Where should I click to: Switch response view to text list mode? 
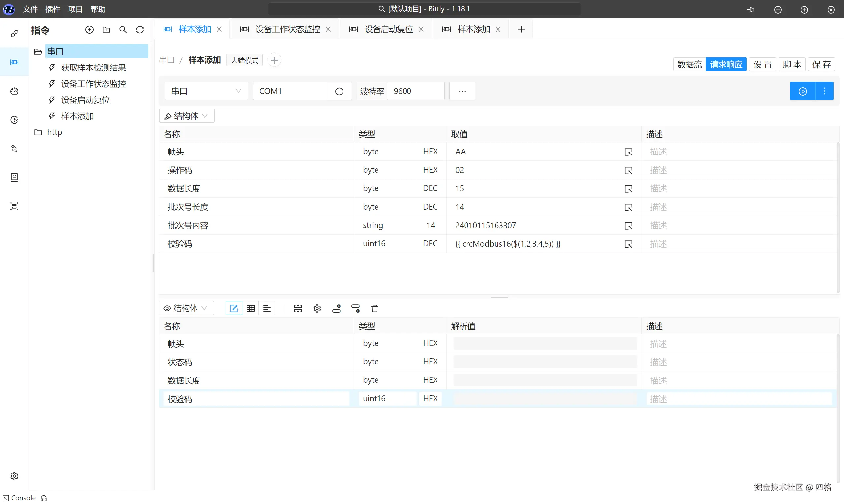[267, 308]
